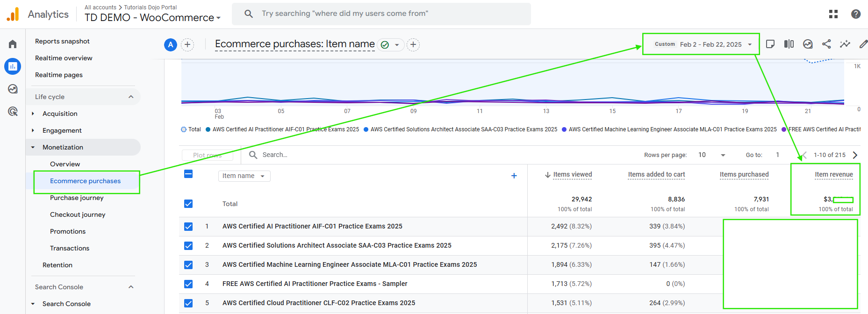Click the Total legend dotted circle

pos(184,129)
